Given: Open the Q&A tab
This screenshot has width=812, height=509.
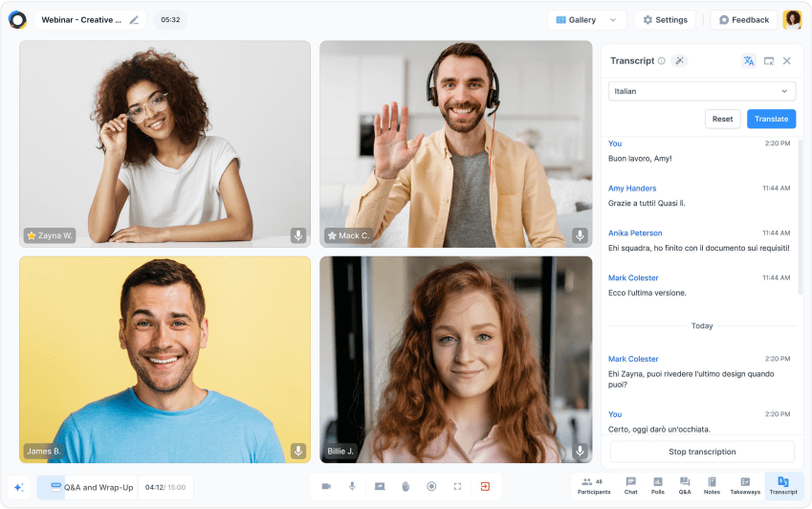Looking at the screenshot, I should coord(685,486).
